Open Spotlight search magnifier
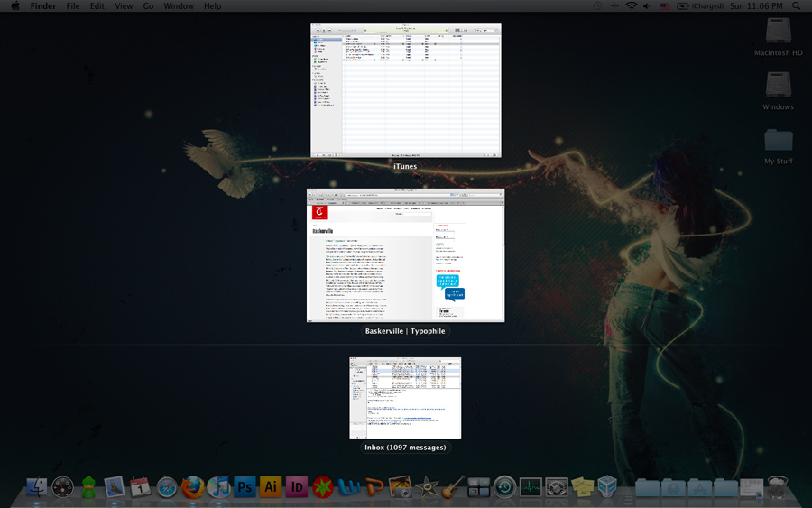 pyautogui.click(x=797, y=5)
